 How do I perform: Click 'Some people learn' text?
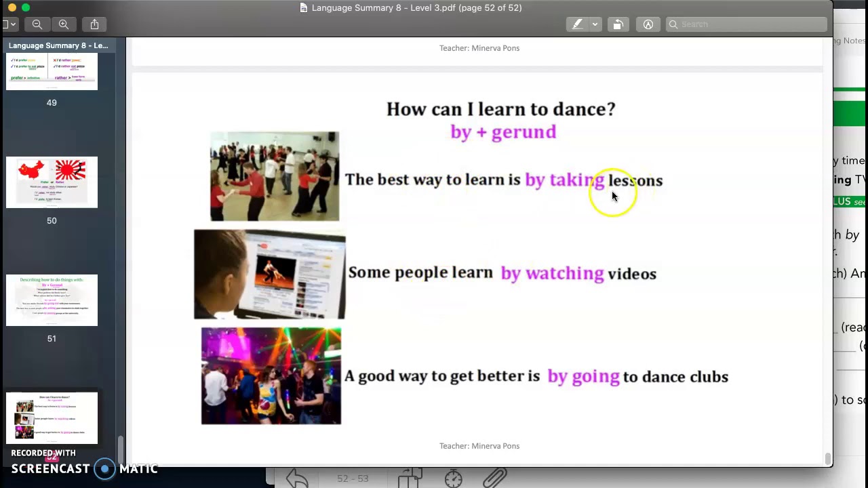[x=420, y=272]
